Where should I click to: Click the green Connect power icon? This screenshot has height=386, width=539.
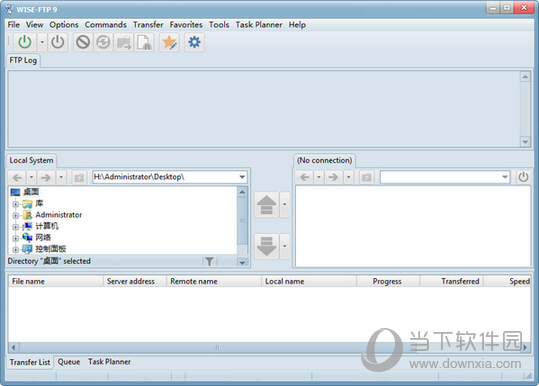(25, 42)
